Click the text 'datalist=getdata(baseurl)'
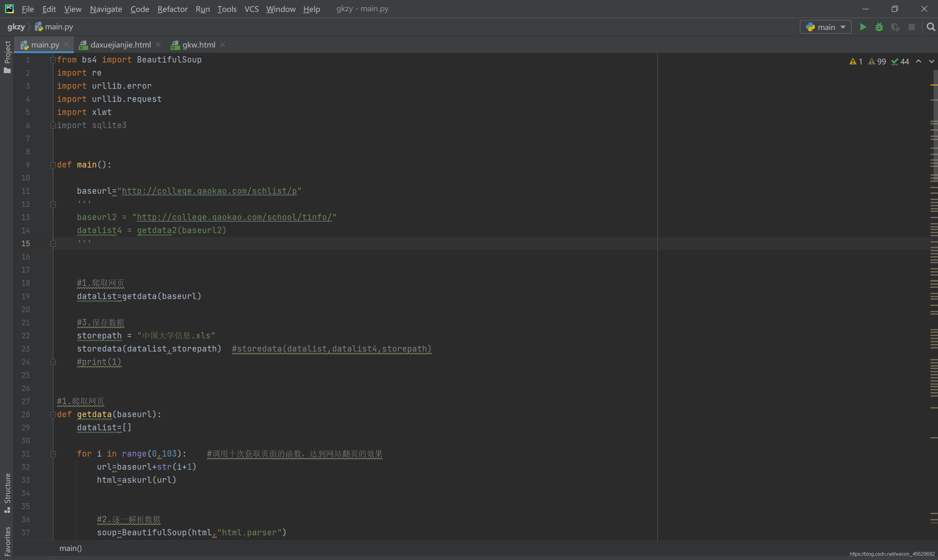 [139, 296]
